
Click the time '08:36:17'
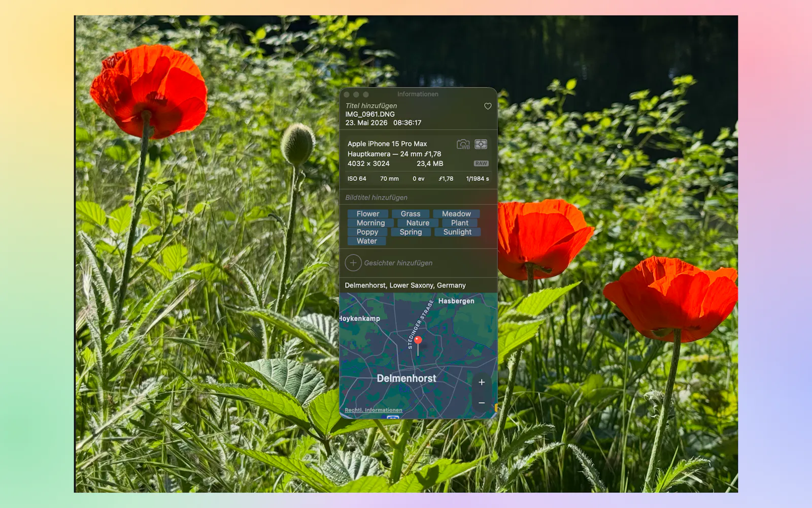(x=407, y=123)
